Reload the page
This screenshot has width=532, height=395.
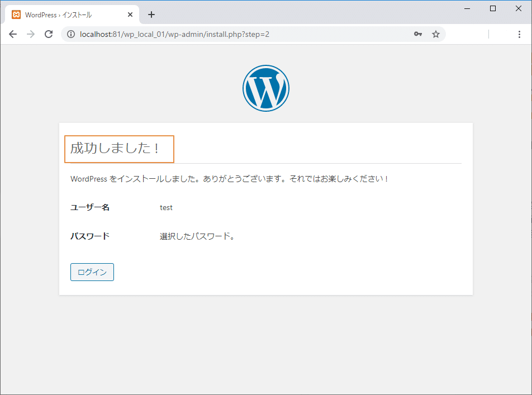pyautogui.click(x=49, y=34)
